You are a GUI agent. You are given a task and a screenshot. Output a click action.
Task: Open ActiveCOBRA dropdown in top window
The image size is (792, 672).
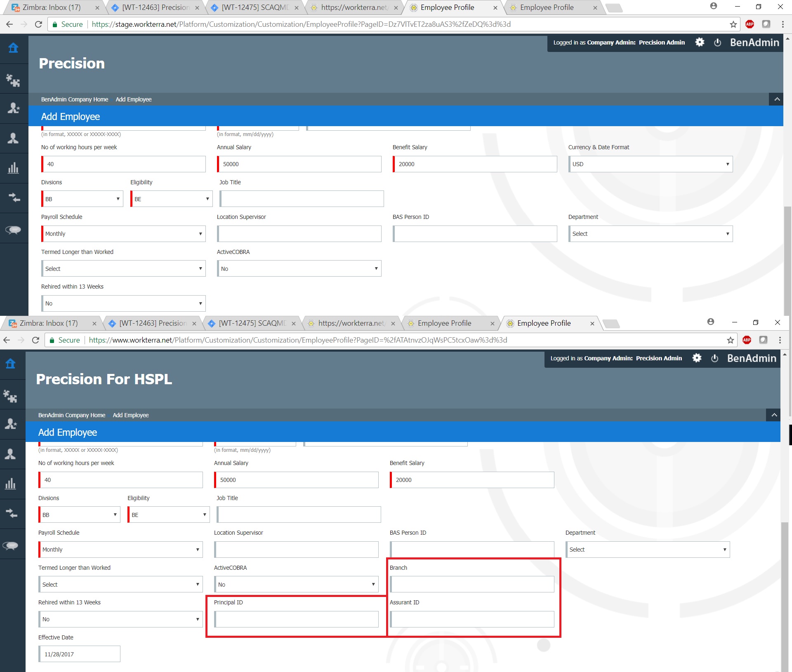pyautogui.click(x=299, y=268)
